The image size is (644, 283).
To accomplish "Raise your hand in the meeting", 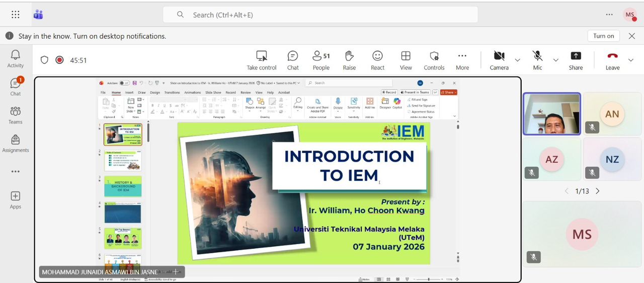I will (x=349, y=60).
